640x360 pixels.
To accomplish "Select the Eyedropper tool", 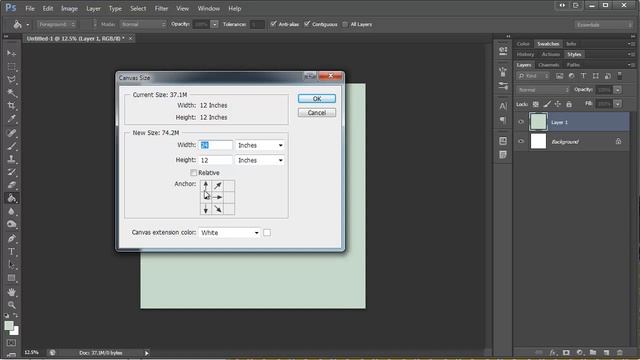I will click(11, 119).
